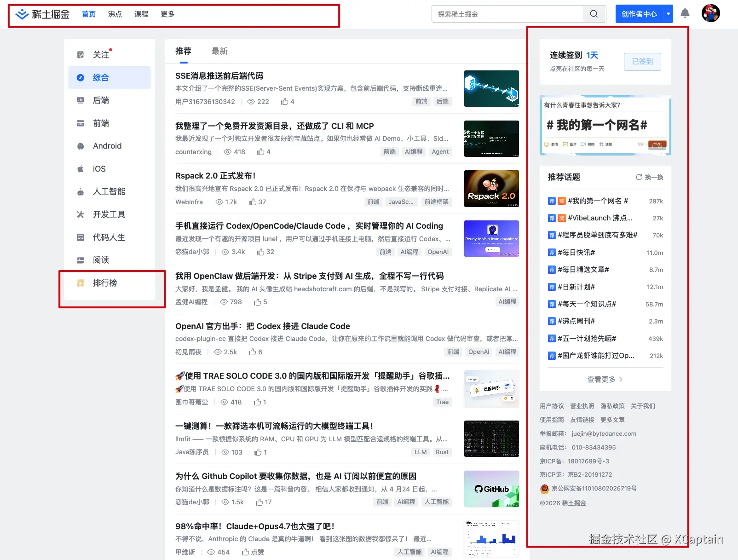Open article title 一键测算 大模型终端工具
The image size is (738, 560).
[274, 426]
